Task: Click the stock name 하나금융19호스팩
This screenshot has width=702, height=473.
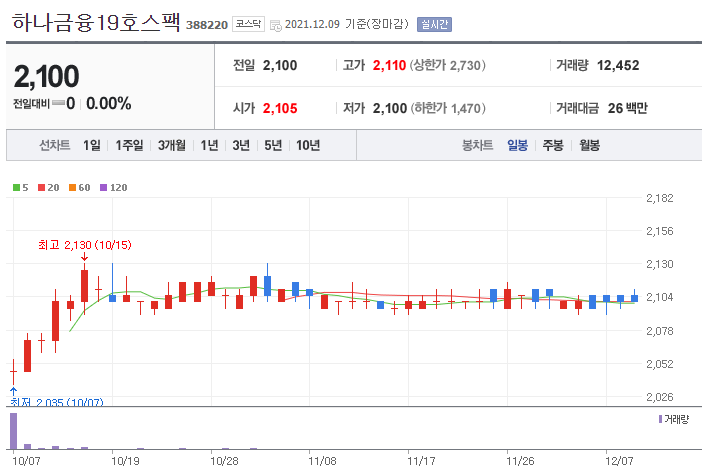Action: coord(96,22)
